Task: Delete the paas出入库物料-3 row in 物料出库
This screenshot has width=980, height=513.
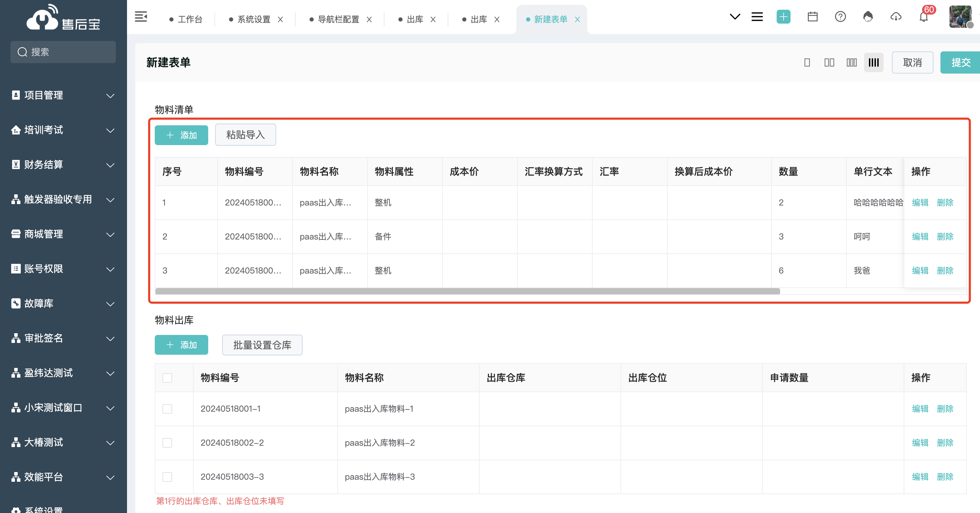Action: pos(945,477)
